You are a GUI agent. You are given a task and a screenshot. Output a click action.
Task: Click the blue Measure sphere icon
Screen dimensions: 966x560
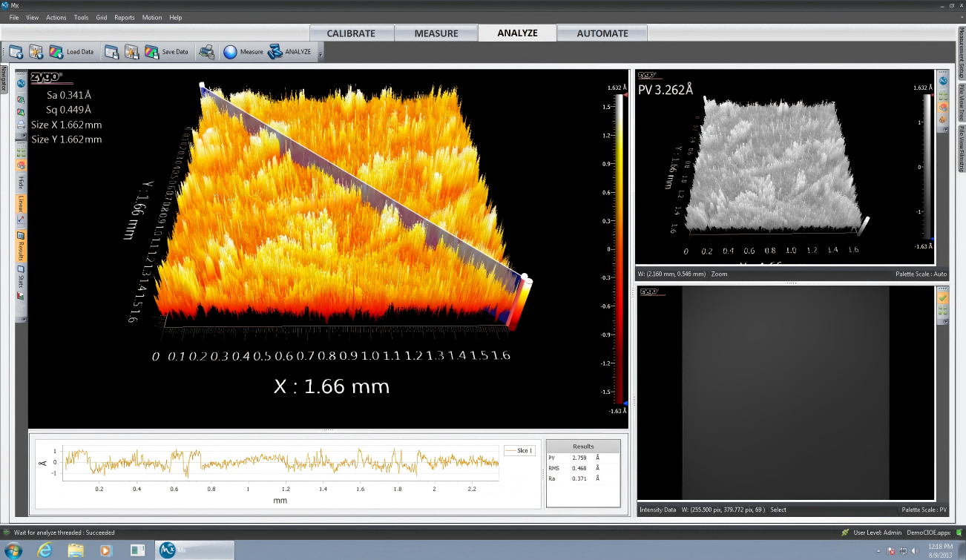pyautogui.click(x=230, y=52)
